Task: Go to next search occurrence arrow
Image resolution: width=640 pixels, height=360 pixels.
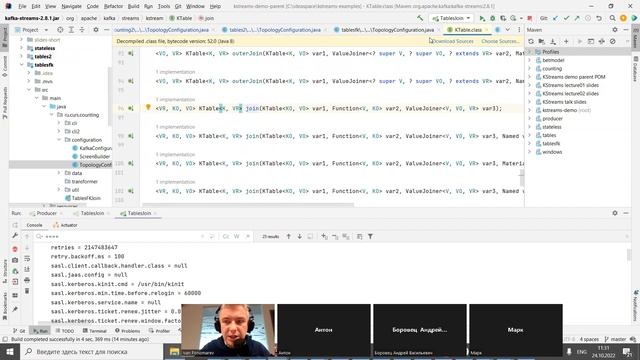Action: click(x=300, y=236)
